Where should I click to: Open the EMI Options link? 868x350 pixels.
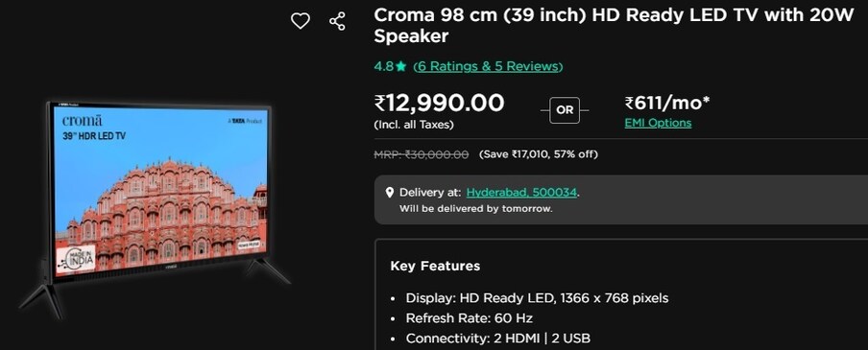[x=658, y=123]
